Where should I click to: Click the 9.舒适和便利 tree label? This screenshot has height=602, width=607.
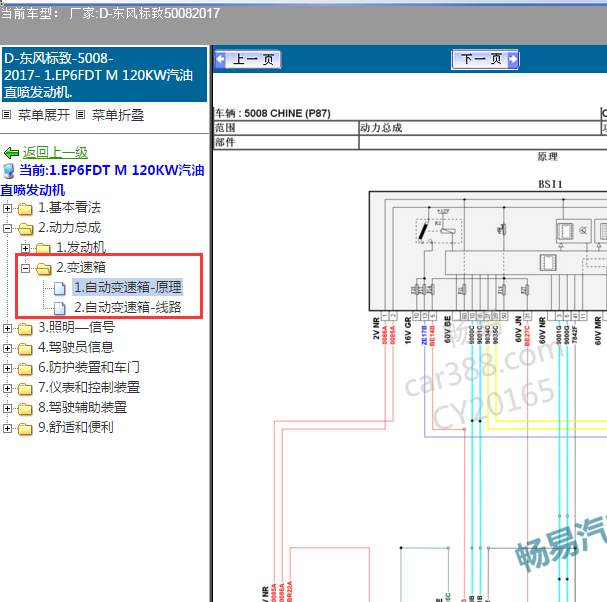[x=75, y=427]
